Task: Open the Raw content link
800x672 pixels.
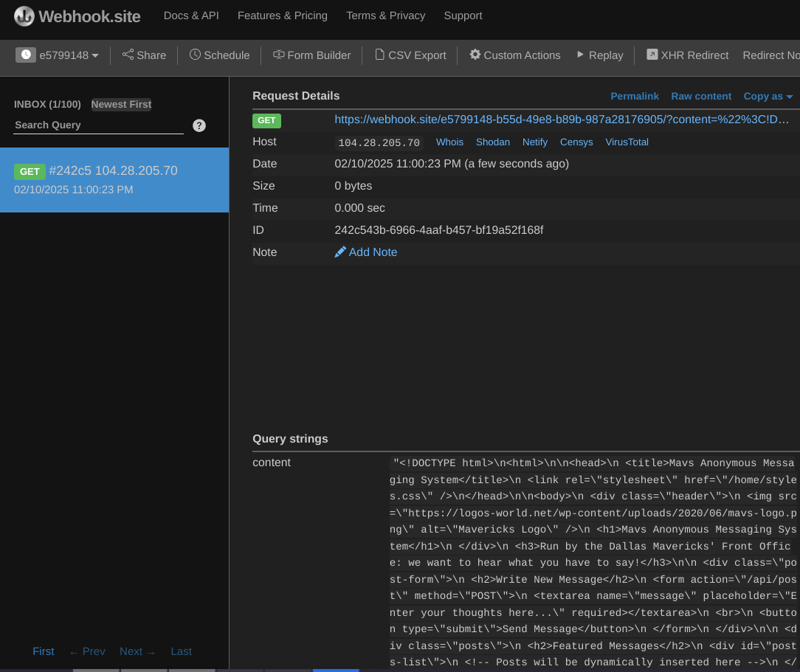Action: (x=701, y=96)
